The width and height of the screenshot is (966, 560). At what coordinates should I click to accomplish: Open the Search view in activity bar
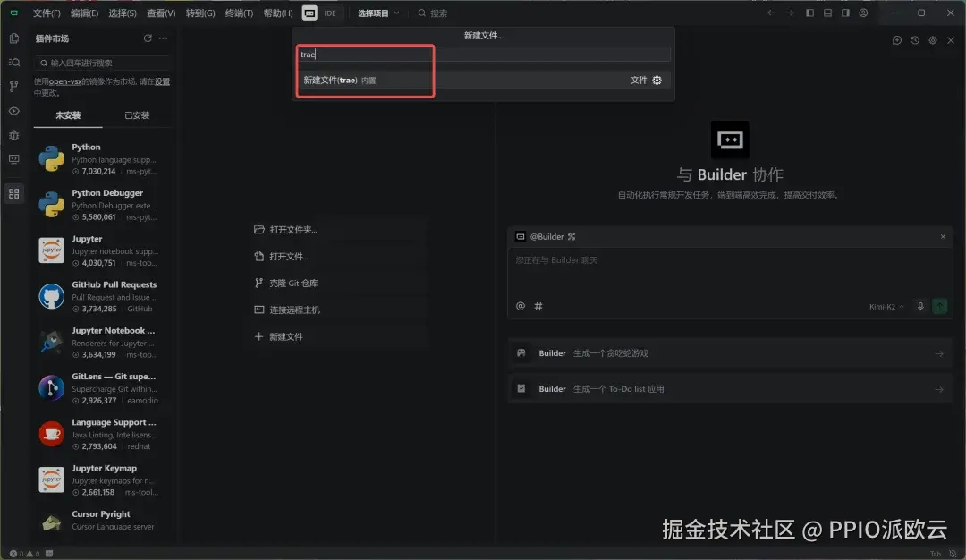pos(13,63)
